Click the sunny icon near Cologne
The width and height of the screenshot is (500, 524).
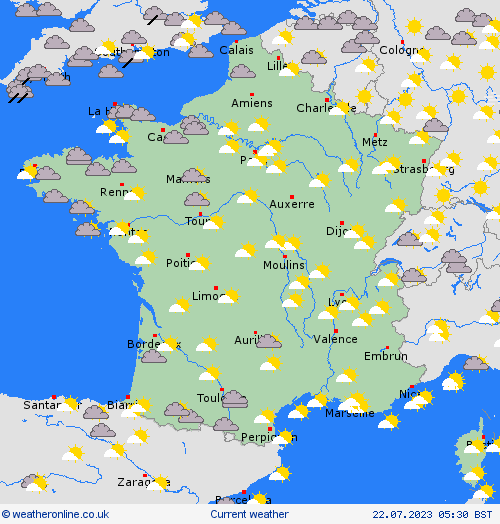point(414,26)
